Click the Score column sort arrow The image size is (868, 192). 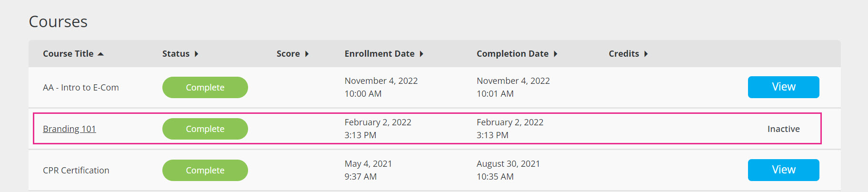tap(307, 54)
